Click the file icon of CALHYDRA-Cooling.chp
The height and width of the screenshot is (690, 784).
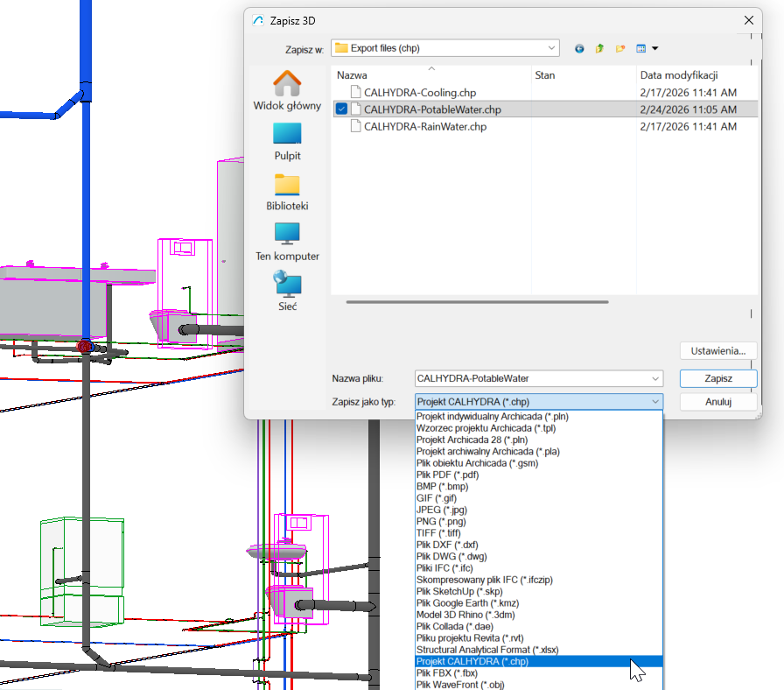[x=355, y=92]
